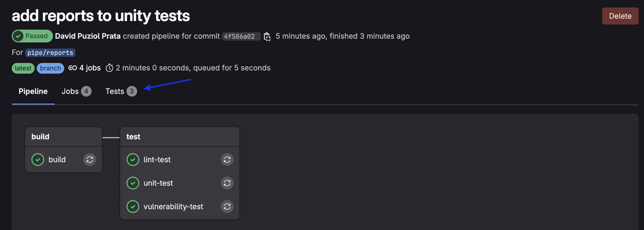Retry the vulnerability-test job
Screen dimensions: 644x230
click(x=227, y=206)
